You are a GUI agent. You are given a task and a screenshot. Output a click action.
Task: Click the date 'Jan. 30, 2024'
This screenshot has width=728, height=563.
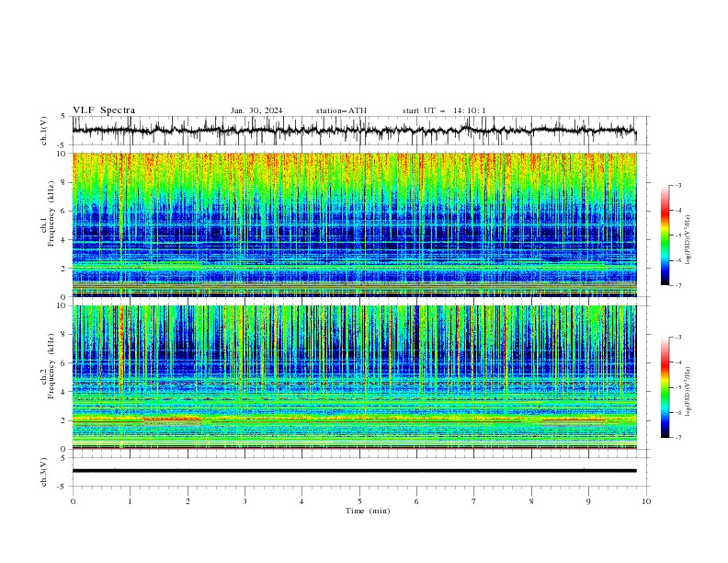[256, 110]
